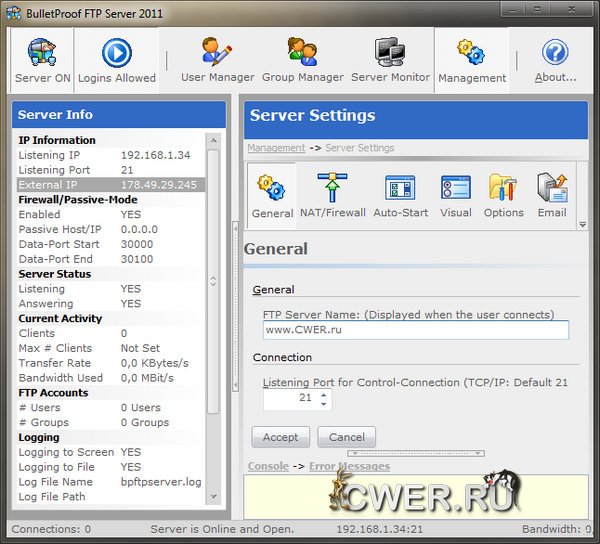
Task: Open the Visual settings
Action: tap(455, 196)
